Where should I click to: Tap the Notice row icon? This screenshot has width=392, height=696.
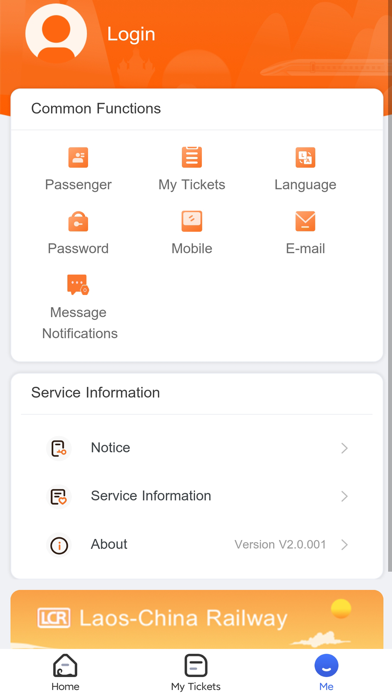point(59,448)
